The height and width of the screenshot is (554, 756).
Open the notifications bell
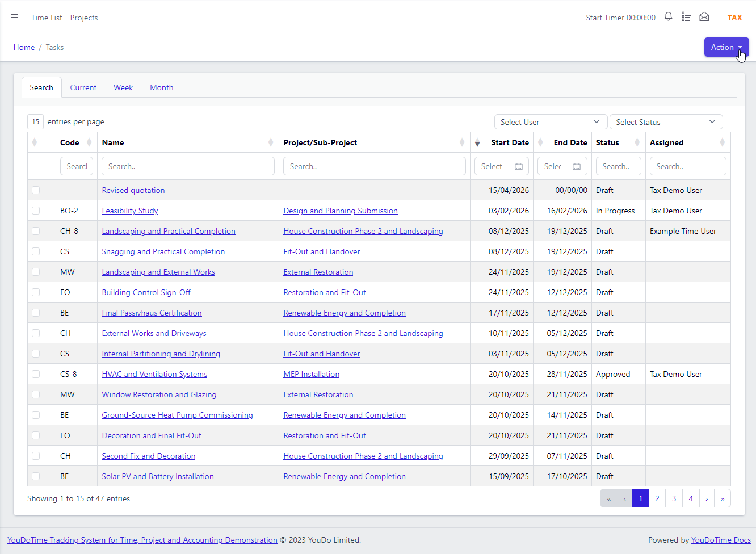[669, 17]
